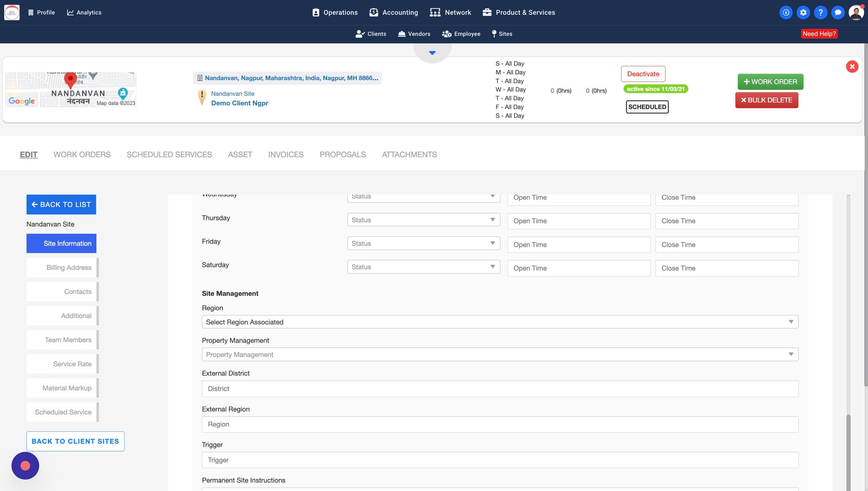Click the External District input field

tap(500, 389)
